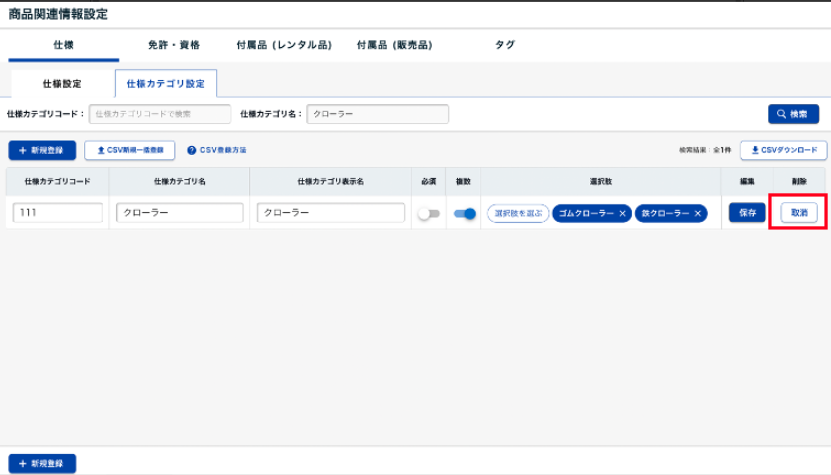Click the 仕様カテゴリ名 search field

pos(377,114)
